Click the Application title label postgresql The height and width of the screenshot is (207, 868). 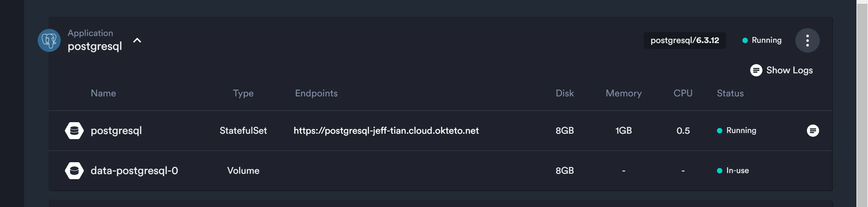[95, 46]
